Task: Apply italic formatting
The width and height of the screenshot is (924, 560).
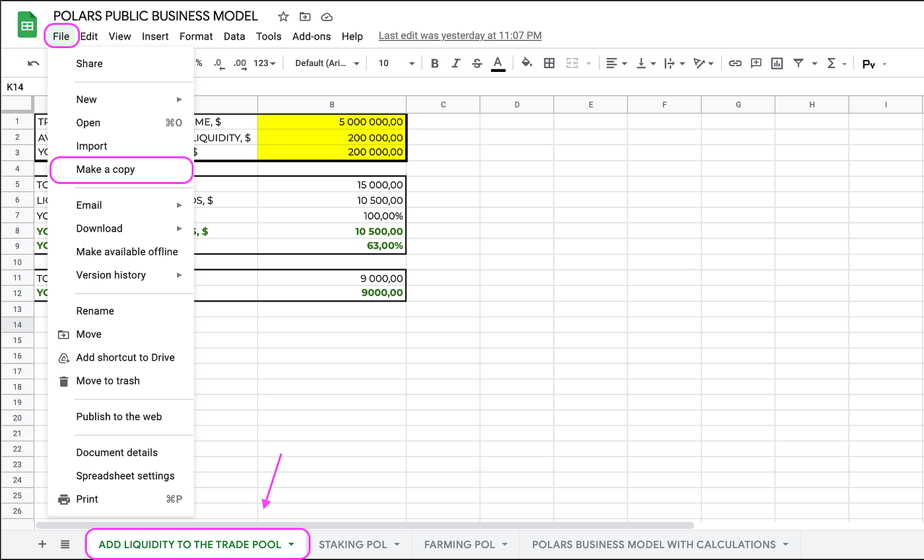Action: (x=455, y=63)
